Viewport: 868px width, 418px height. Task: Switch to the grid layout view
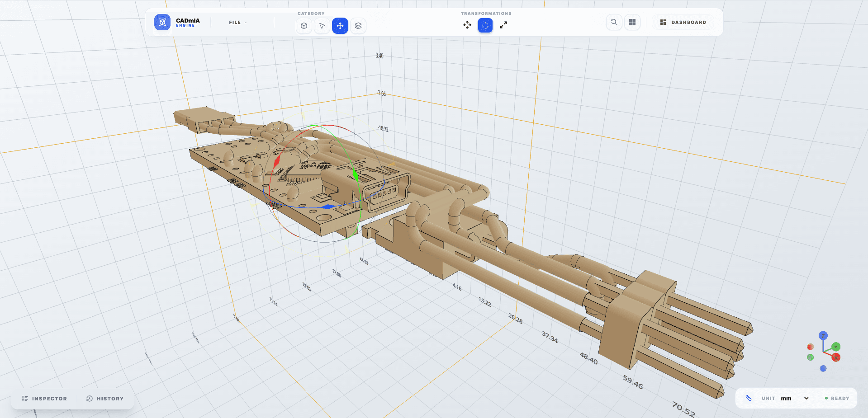pos(632,22)
